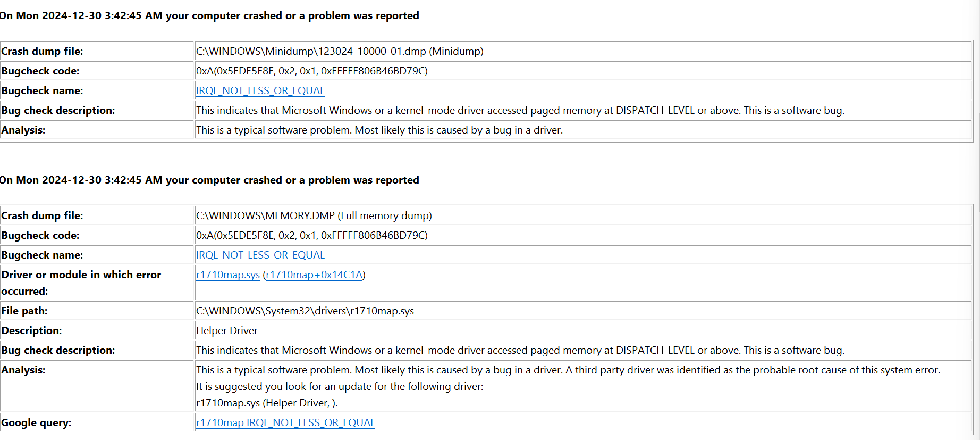Click the short analysis text in Minidump report
The width and height of the screenshot is (980, 440).
point(379,130)
